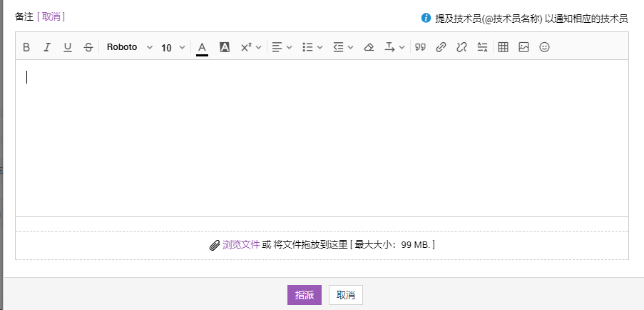Click the 浏览文件 browse files link
Screen dimensions: 644x310
point(241,244)
